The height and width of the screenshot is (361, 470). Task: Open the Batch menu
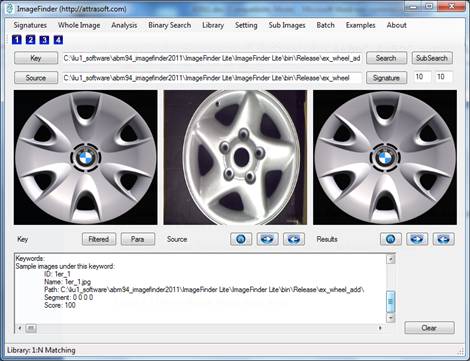coord(325,25)
